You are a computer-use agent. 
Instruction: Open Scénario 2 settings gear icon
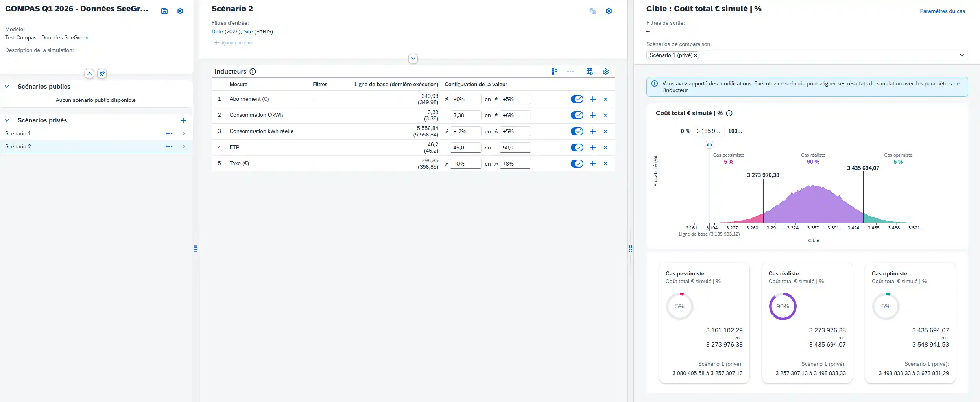pyautogui.click(x=609, y=11)
